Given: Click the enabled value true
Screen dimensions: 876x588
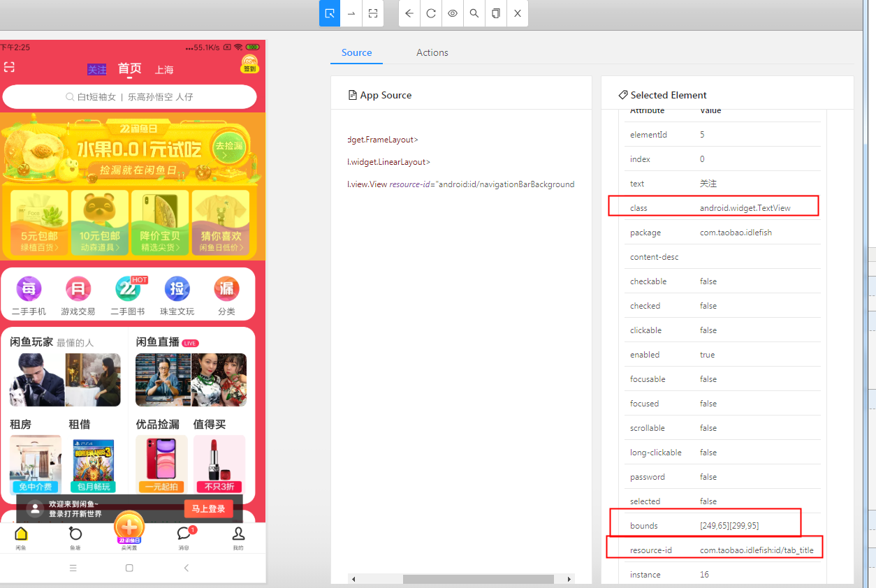Looking at the screenshot, I should (x=708, y=355).
